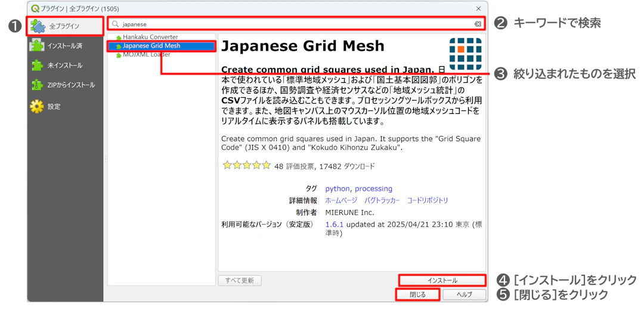Open the All Plugins (全プラグイン) tab

point(66,26)
